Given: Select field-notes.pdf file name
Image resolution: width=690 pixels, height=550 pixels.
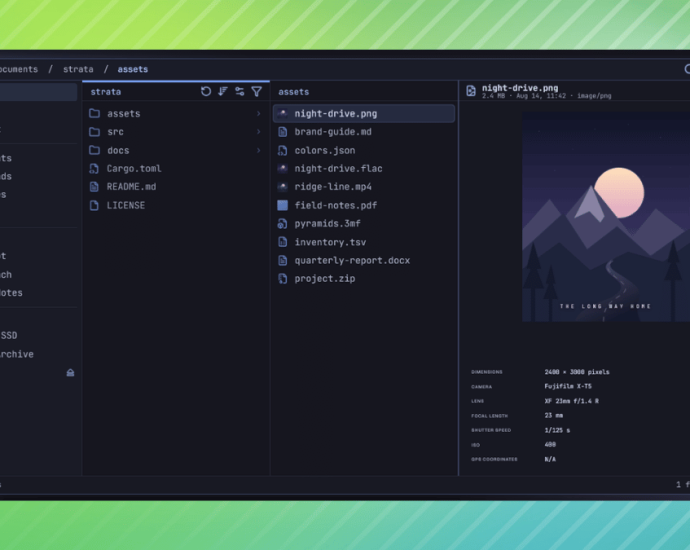Looking at the screenshot, I should point(336,205).
